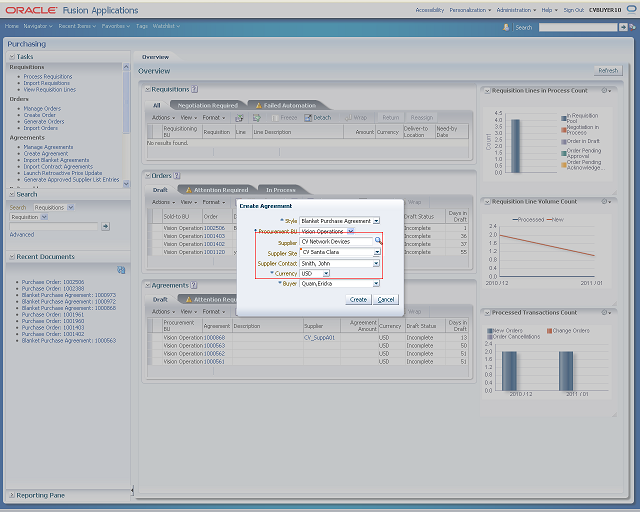Viewport: 640px width, 512px height.
Task: Open the Personalization menu
Action: (x=470, y=10)
